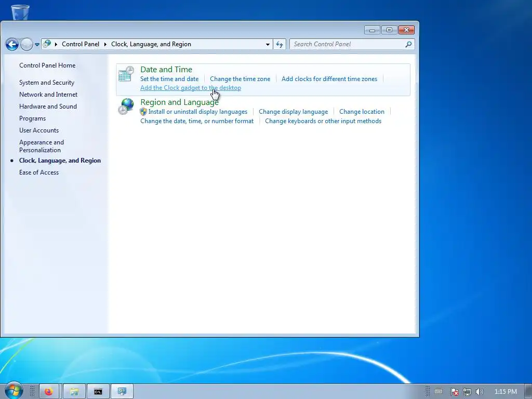
Task: Close the Control Panel window
Action: tap(406, 30)
